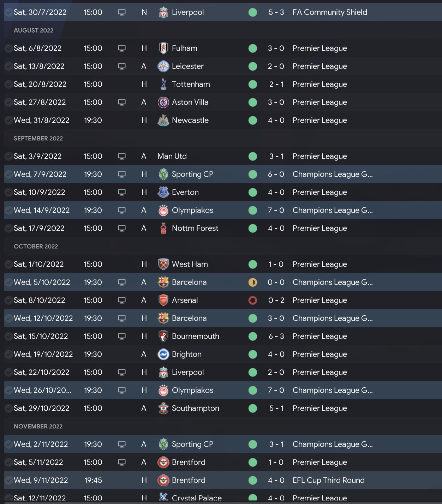Click the Everton club badge

[x=163, y=192]
